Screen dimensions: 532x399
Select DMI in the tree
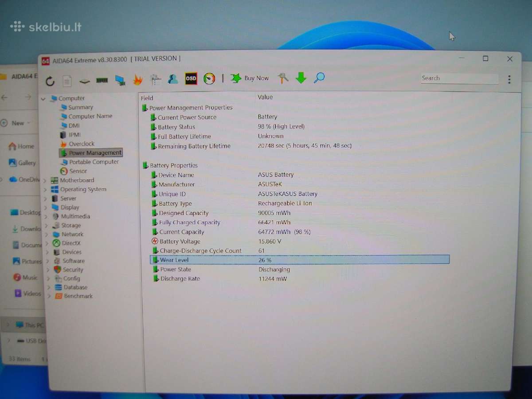click(74, 125)
